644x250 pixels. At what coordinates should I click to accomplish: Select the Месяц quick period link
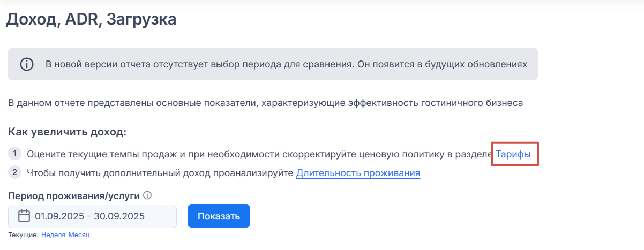click(x=79, y=235)
